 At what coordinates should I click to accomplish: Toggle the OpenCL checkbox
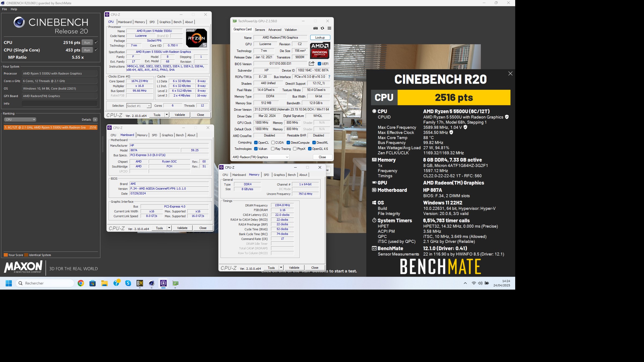click(x=256, y=143)
